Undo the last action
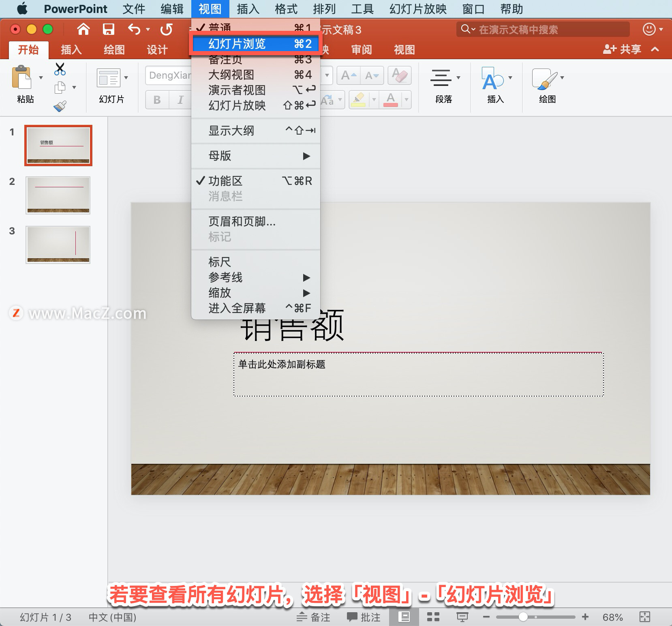Image resolution: width=672 pixels, height=626 pixels. pyautogui.click(x=134, y=29)
